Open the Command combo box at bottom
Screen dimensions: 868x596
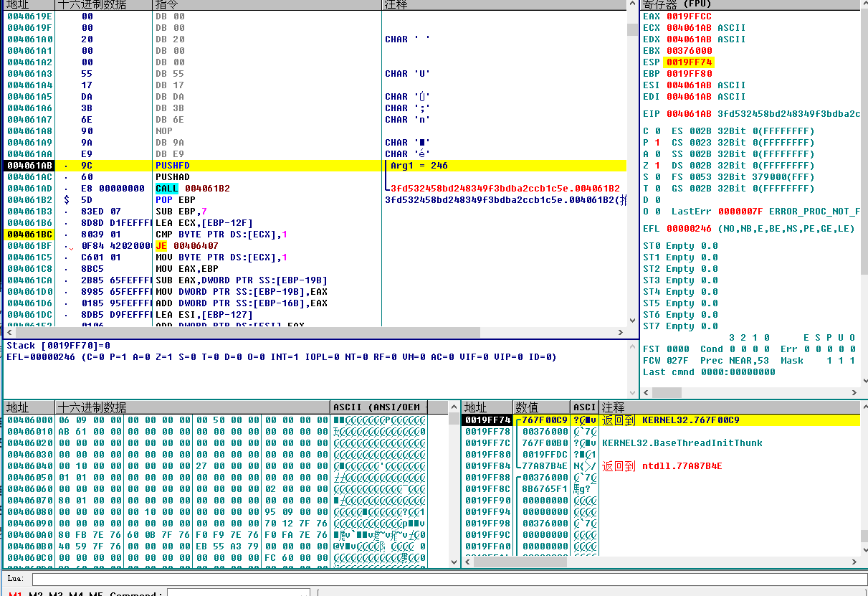point(238,594)
